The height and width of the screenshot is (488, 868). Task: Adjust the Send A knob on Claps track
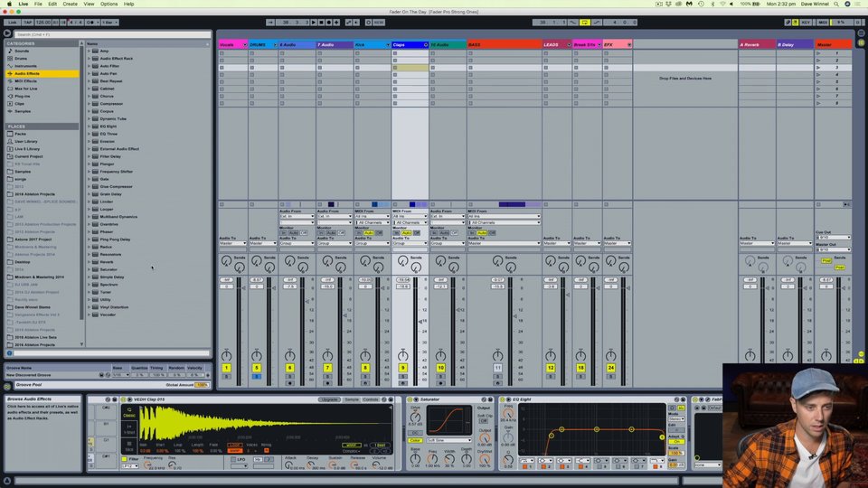click(x=402, y=260)
